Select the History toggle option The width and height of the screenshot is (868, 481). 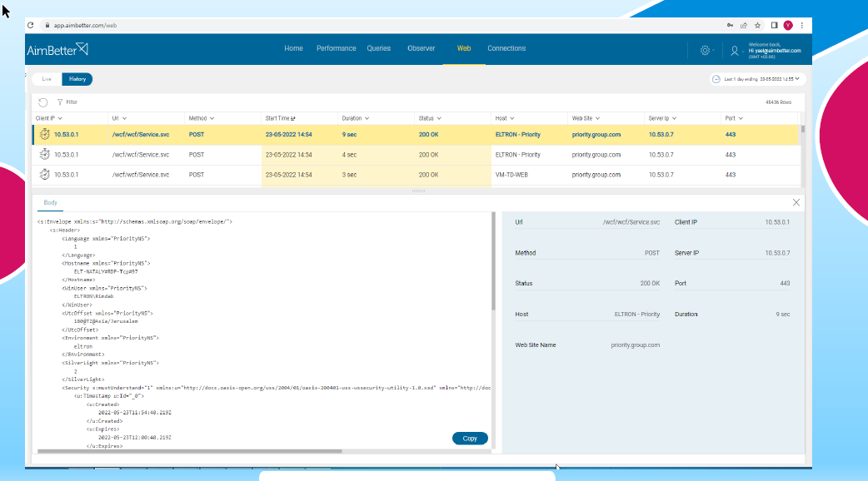click(x=77, y=79)
